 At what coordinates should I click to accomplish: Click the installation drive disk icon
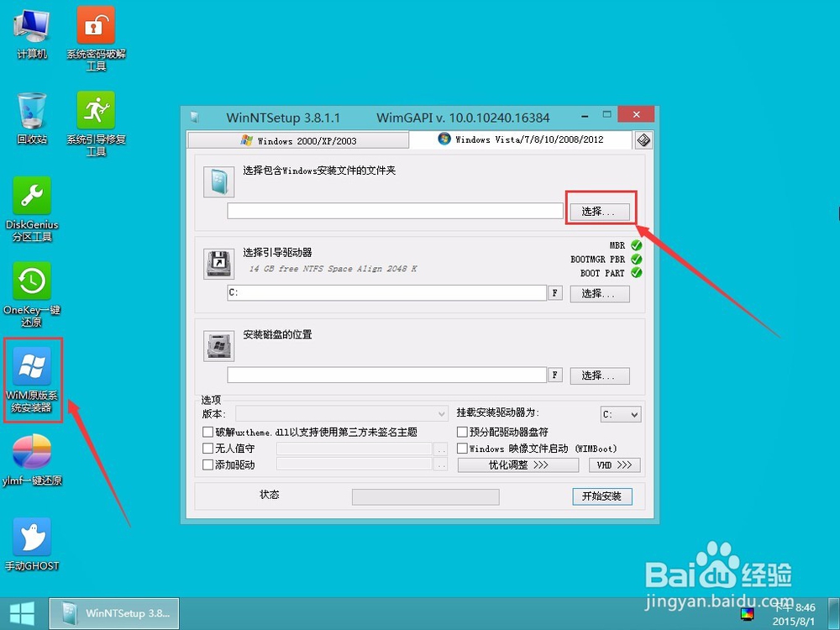(x=218, y=345)
